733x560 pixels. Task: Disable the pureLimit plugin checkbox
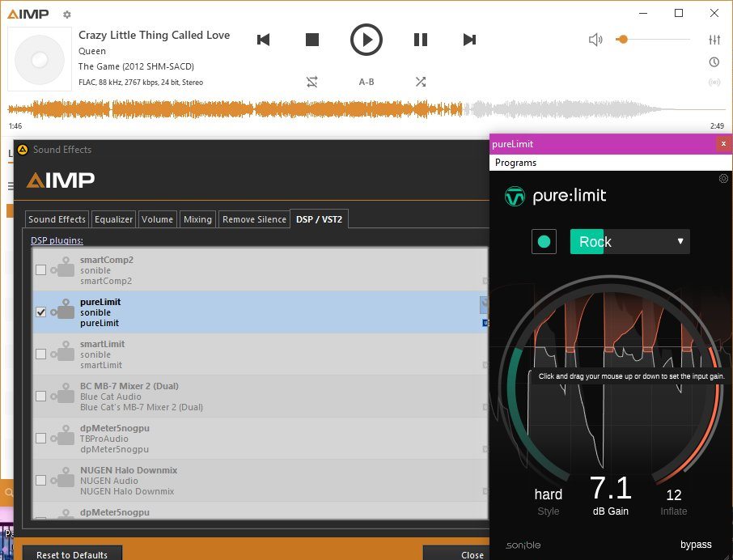pyautogui.click(x=40, y=312)
